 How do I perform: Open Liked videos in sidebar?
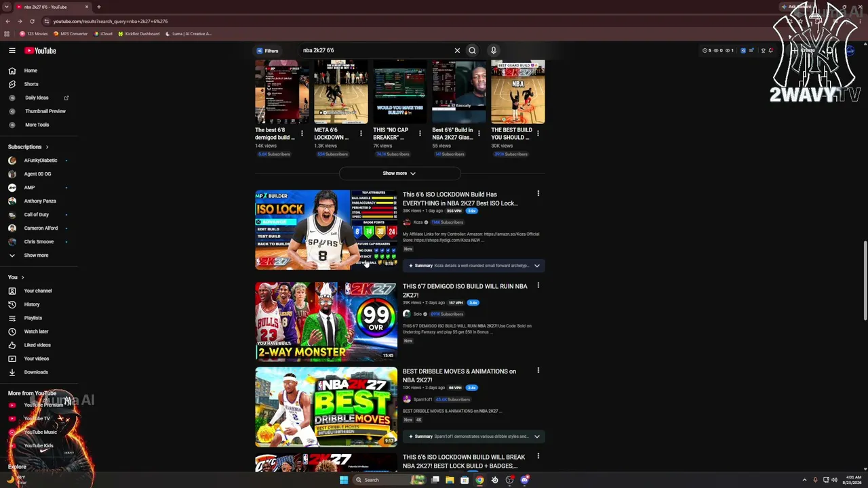click(x=37, y=345)
